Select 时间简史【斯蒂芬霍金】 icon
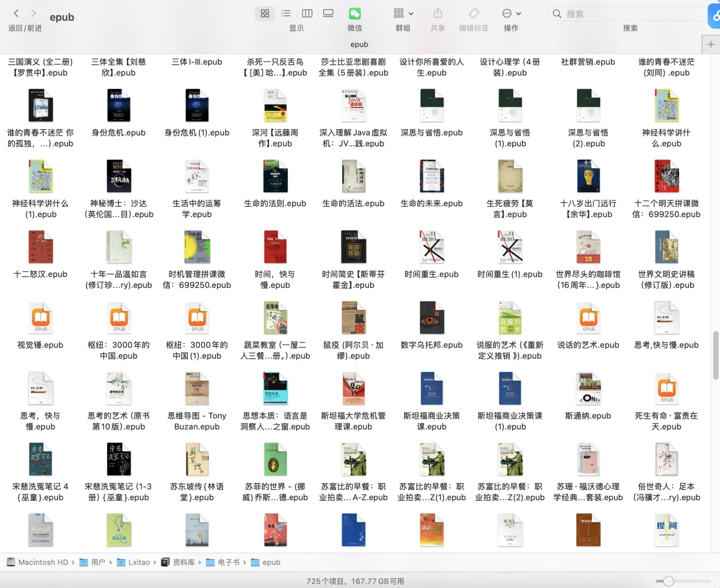Image resolution: width=720 pixels, height=588 pixels. (354, 247)
